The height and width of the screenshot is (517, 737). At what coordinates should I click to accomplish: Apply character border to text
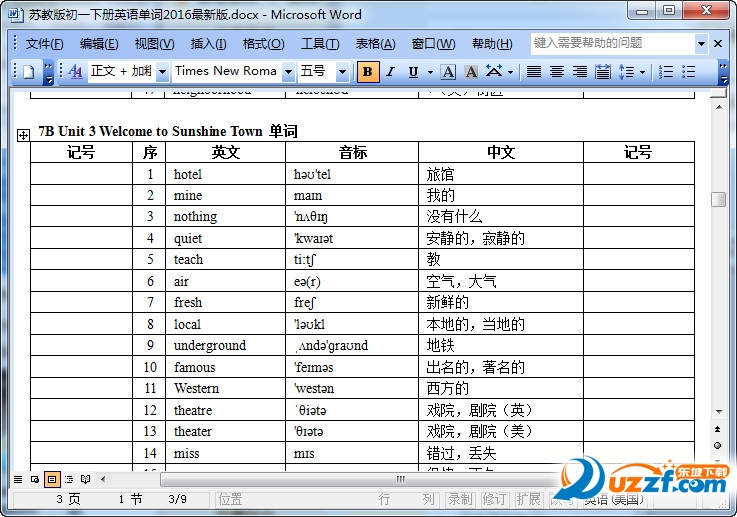[x=448, y=72]
